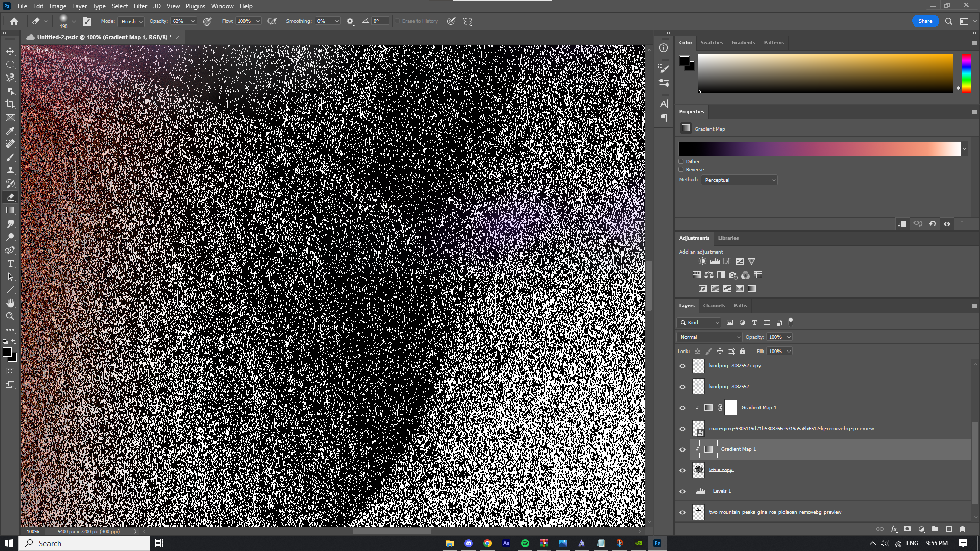Select the Horizontal Type tool
This screenshot has width=980, height=551.
[10, 263]
